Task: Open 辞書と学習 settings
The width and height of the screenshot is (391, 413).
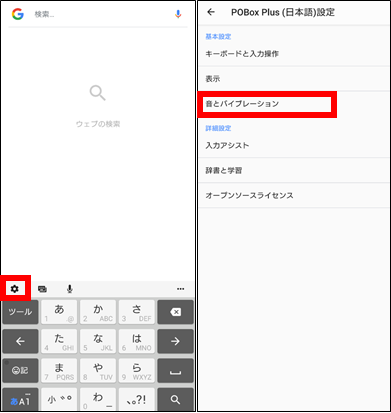Action: (294, 170)
